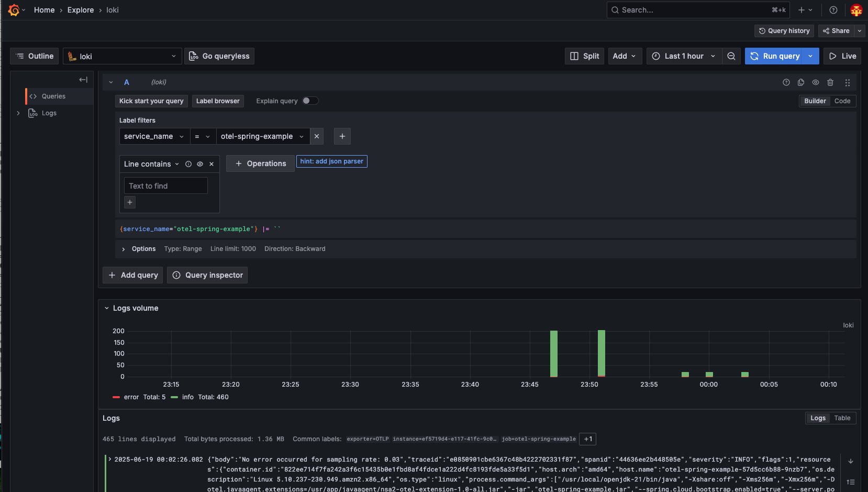Viewport: 868px width, 492px height.
Task: Expand Logs item in outline tree
Action: point(18,113)
